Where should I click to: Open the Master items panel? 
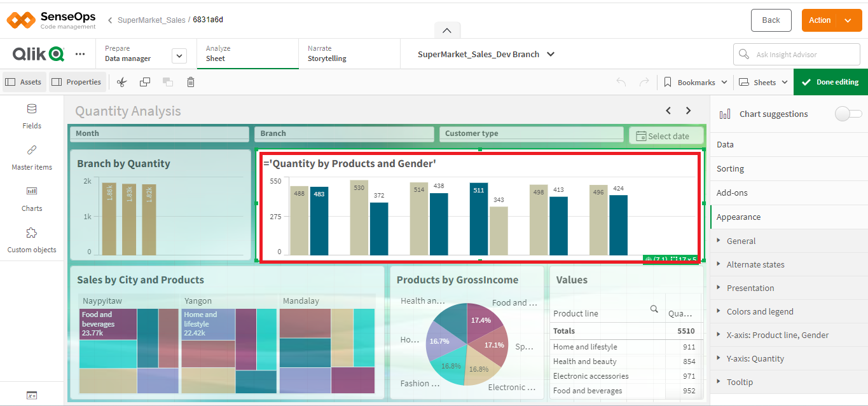pyautogui.click(x=32, y=157)
